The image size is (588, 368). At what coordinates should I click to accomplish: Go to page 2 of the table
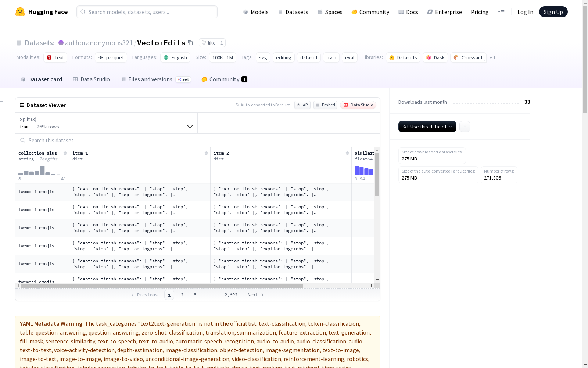pos(182,295)
